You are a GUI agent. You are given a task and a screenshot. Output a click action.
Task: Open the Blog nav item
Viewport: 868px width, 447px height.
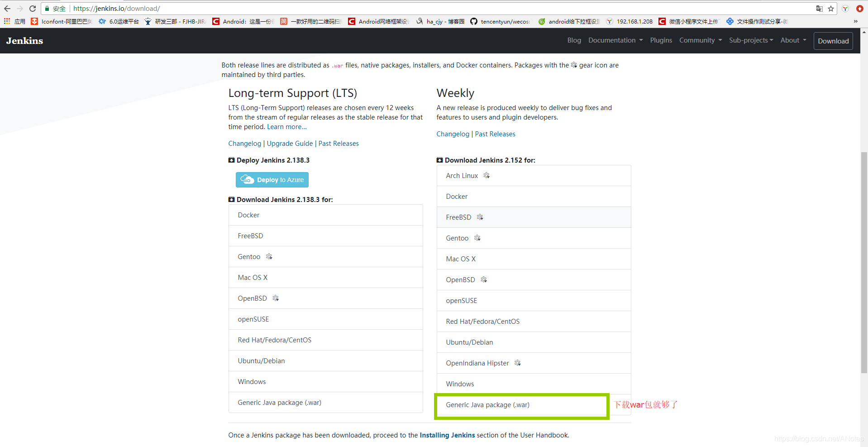tap(574, 40)
